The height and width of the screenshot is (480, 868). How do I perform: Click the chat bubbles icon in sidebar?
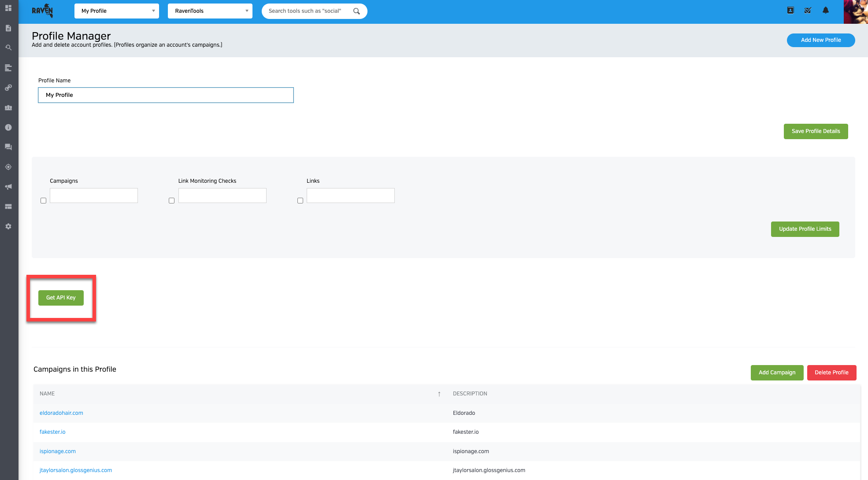8,147
